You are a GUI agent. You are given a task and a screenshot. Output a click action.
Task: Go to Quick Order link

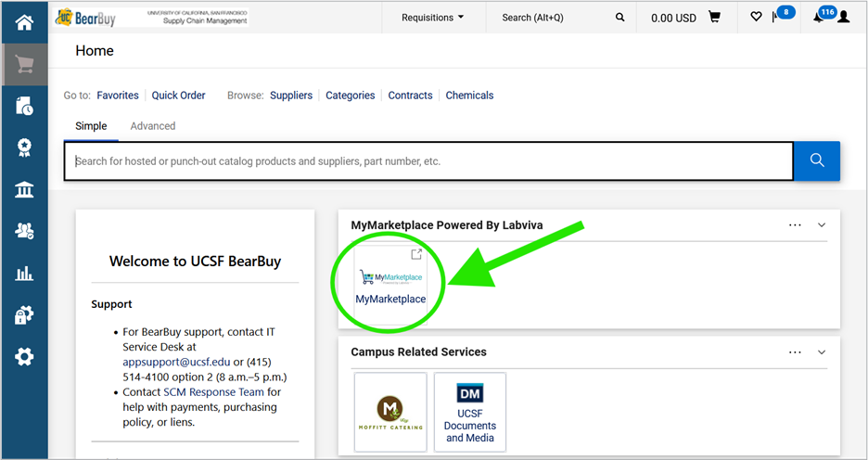tap(178, 96)
